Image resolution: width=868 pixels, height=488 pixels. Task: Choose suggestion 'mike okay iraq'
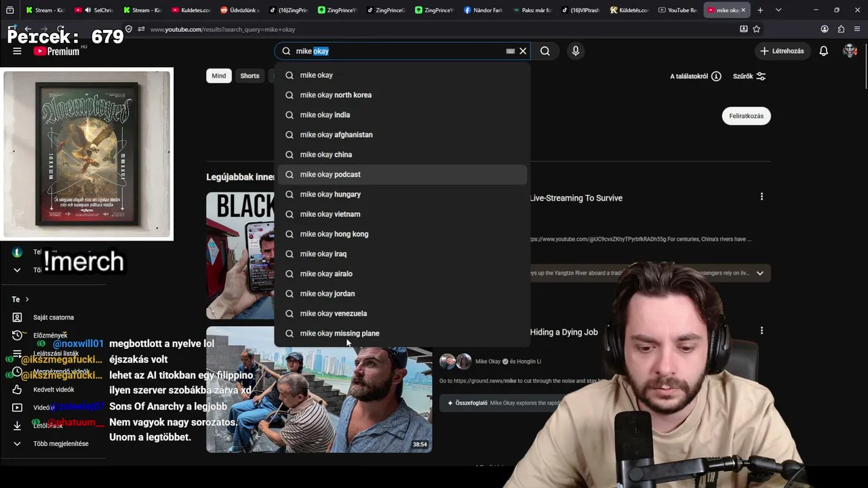(402, 254)
